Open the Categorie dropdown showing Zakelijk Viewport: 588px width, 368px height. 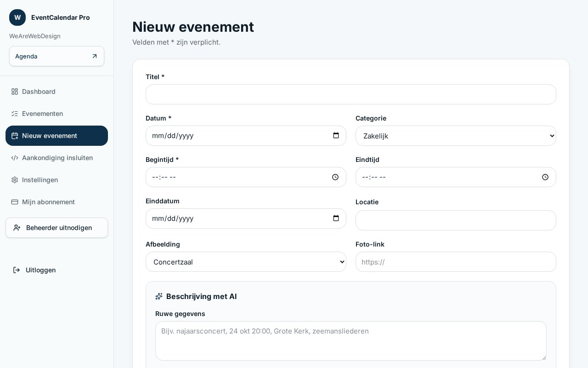(456, 136)
